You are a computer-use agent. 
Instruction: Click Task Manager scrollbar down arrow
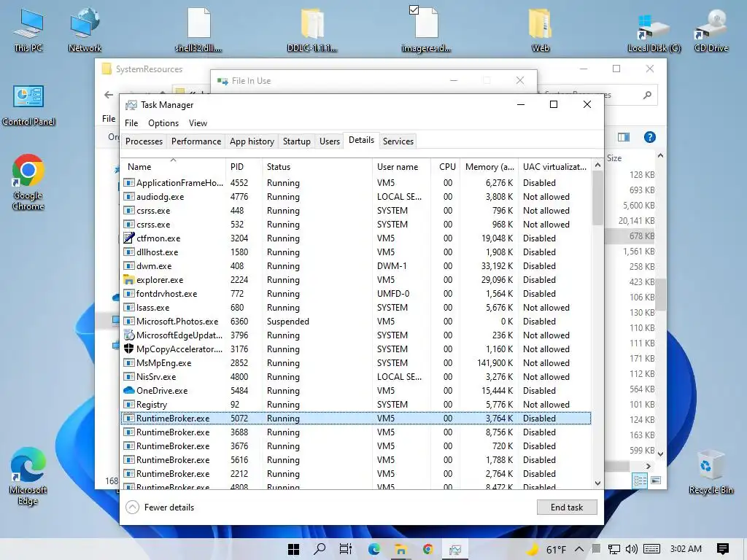click(597, 483)
